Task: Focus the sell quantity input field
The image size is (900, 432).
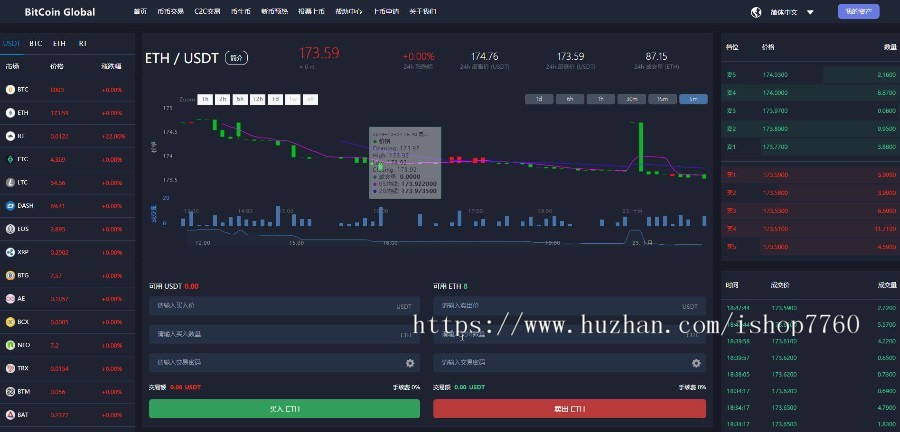Action: [569, 334]
